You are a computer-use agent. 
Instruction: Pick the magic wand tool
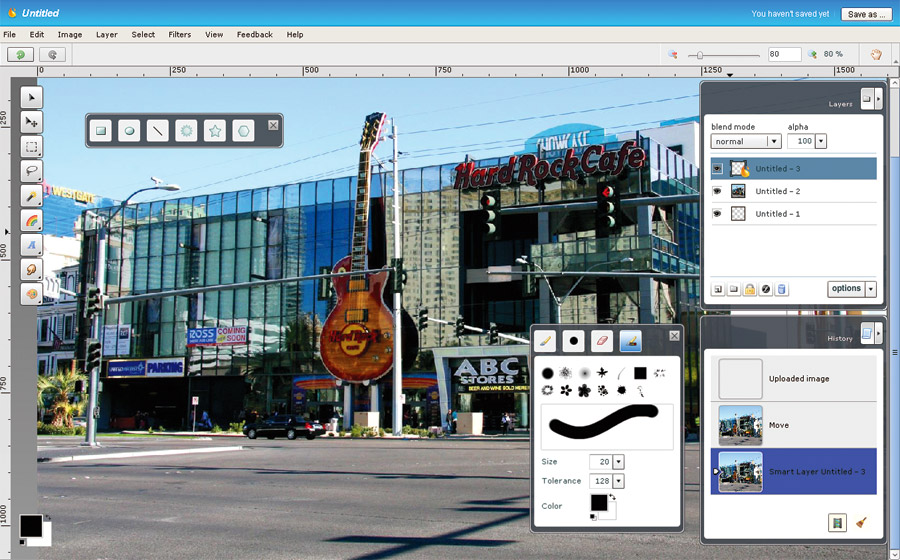pos(32,196)
